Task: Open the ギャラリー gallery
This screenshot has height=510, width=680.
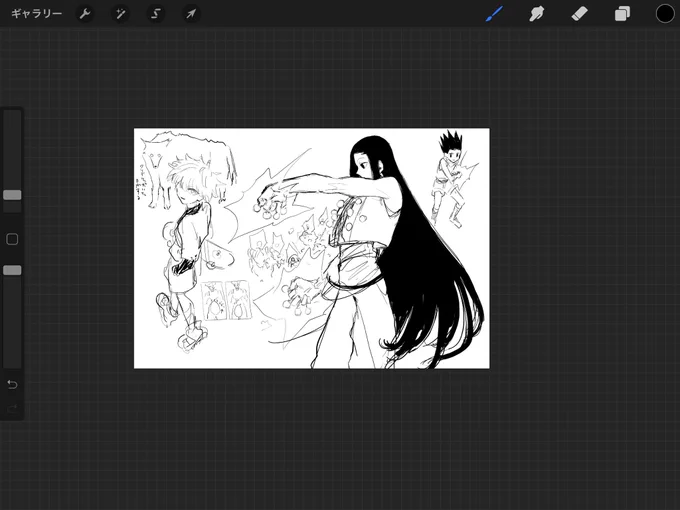Action: coord(36,14)
